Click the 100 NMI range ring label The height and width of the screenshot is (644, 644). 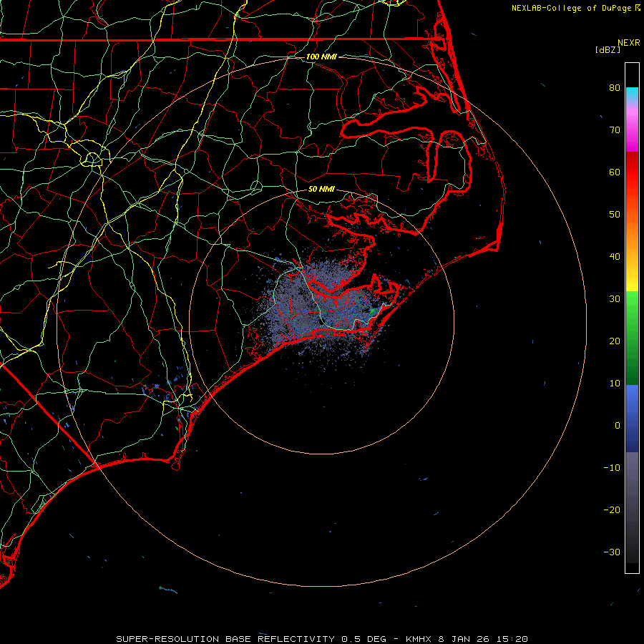[x=321, y=57]
